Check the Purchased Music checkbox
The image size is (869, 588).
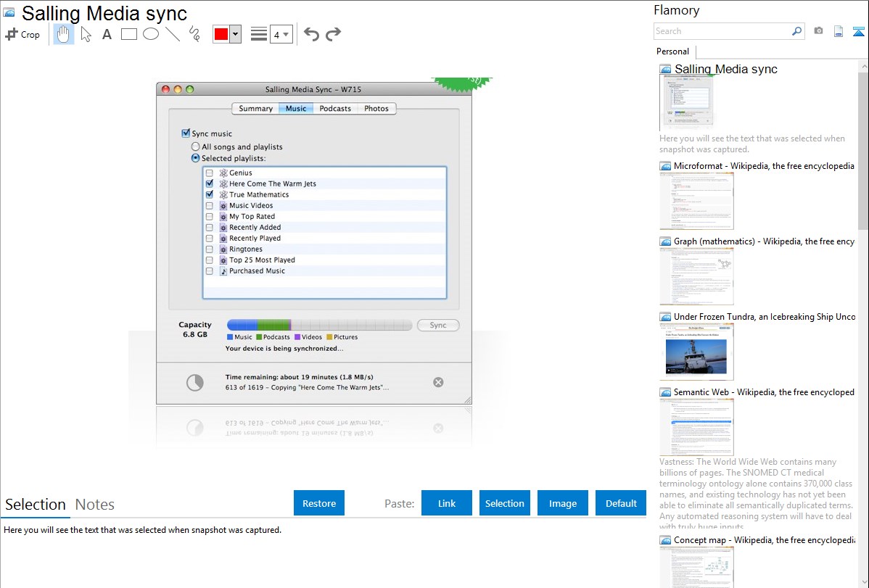210,271
